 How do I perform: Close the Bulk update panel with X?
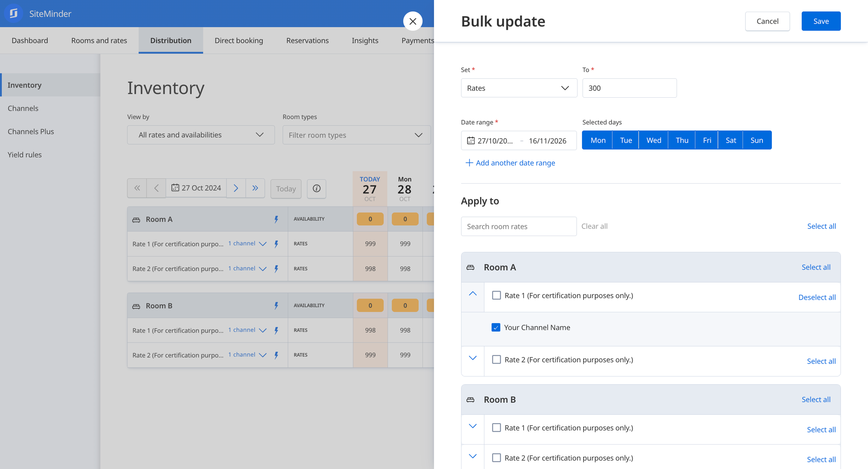pos(413,21)
